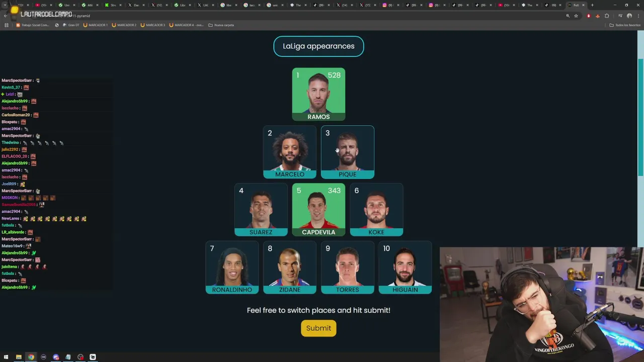Open the zoom magnifier icon in address bar
The image size is (644, 362).
(x=568, y=16)
